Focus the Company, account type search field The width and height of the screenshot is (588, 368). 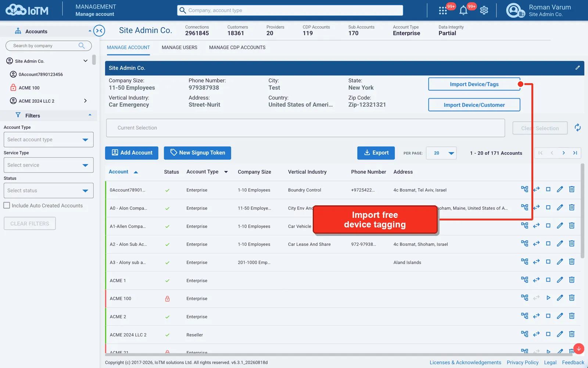coord(290,10)
